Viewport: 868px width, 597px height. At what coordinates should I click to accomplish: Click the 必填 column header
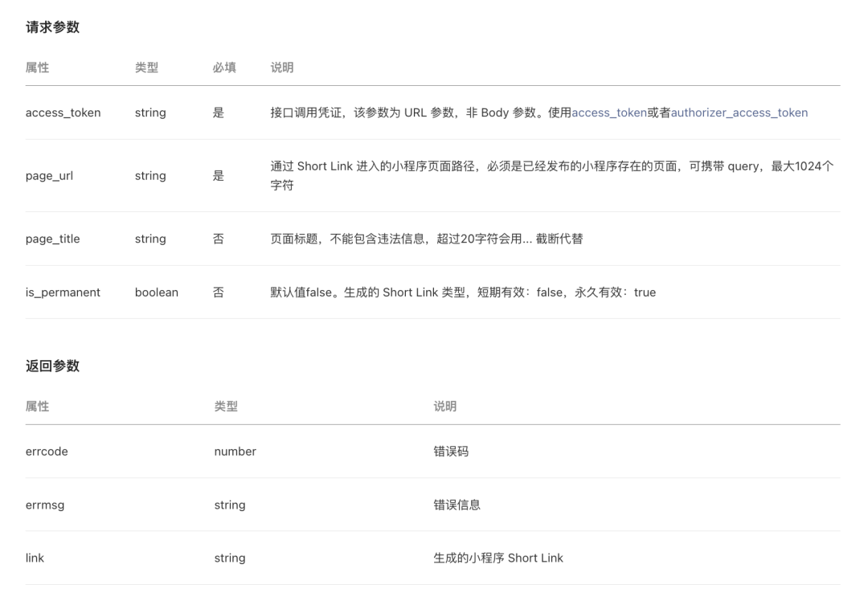point(224,67)
